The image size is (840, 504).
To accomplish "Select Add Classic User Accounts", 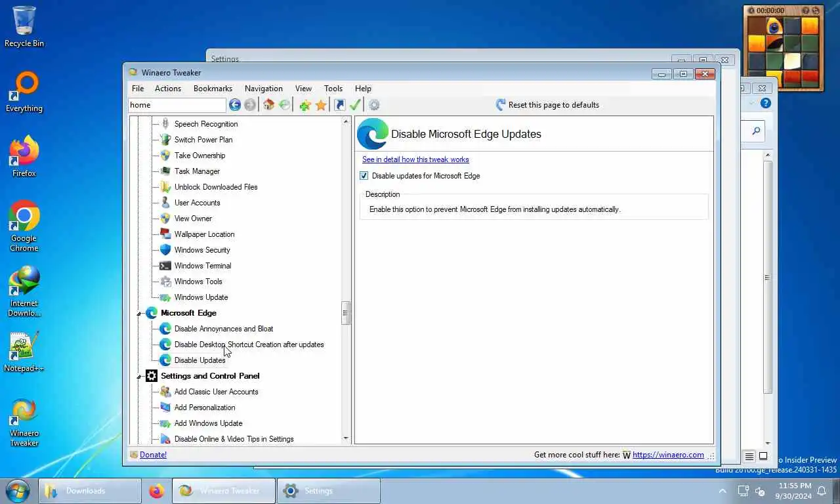I will [216, 392].
